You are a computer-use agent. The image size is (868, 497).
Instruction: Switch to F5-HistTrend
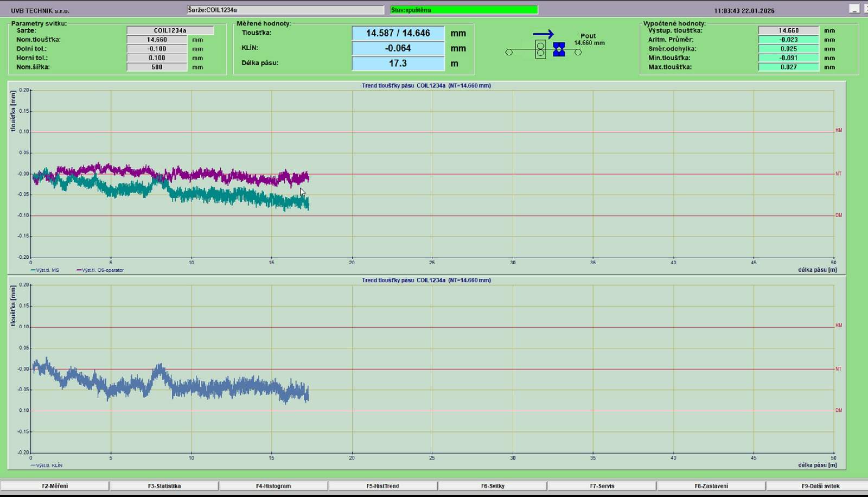382,486
